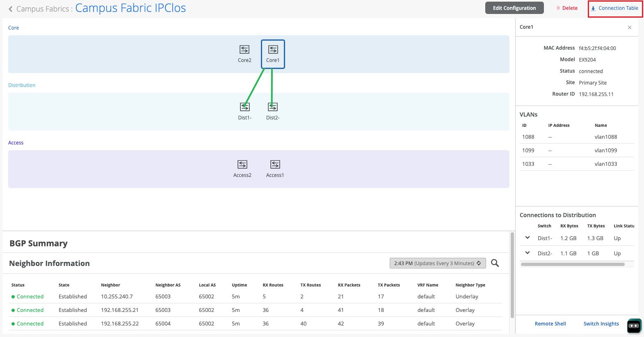The width and height of the screenshot is (644, 337).
Task: Download the Connection Table
Action: [615, 8]
